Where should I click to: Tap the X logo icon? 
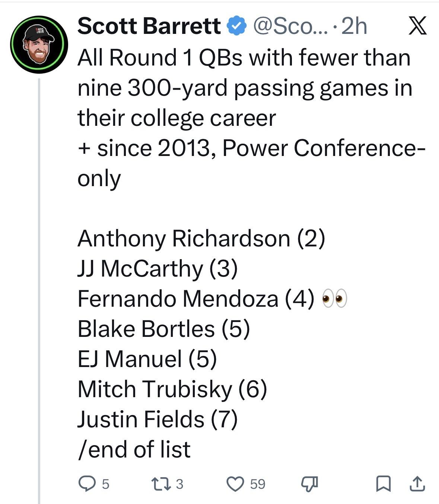click(x=417, y=26)
